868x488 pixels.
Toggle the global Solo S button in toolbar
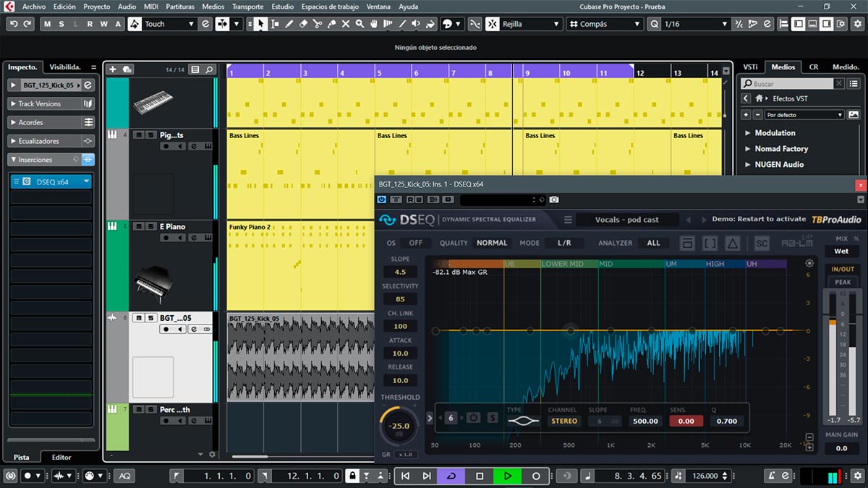[61, 24]
